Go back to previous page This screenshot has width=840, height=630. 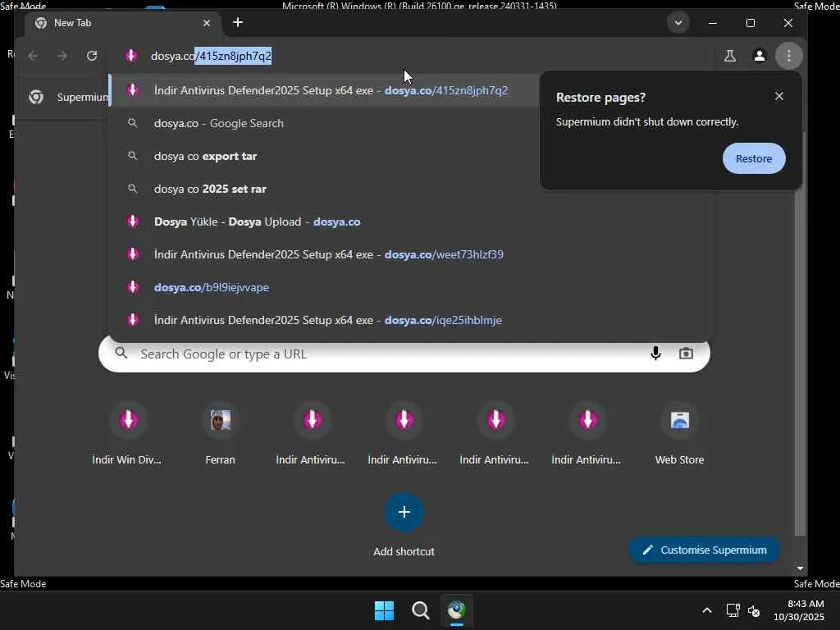tap(33, 56)
